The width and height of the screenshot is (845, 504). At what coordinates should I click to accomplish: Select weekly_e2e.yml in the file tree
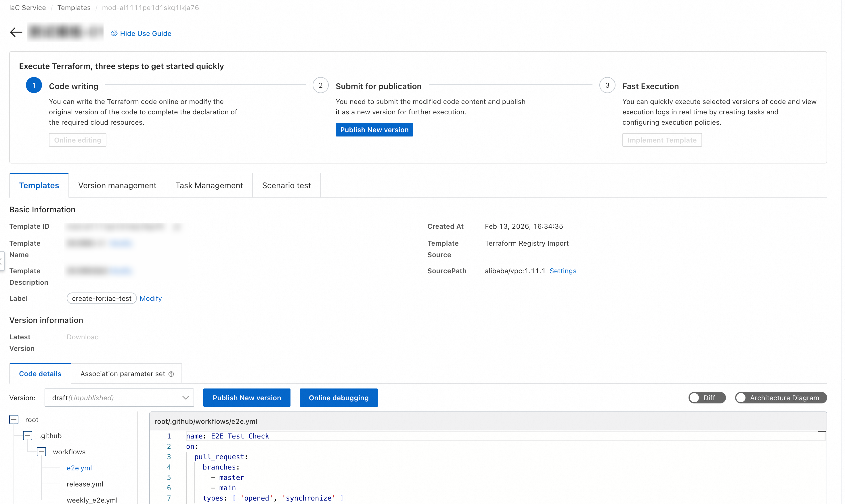point(92,500)
